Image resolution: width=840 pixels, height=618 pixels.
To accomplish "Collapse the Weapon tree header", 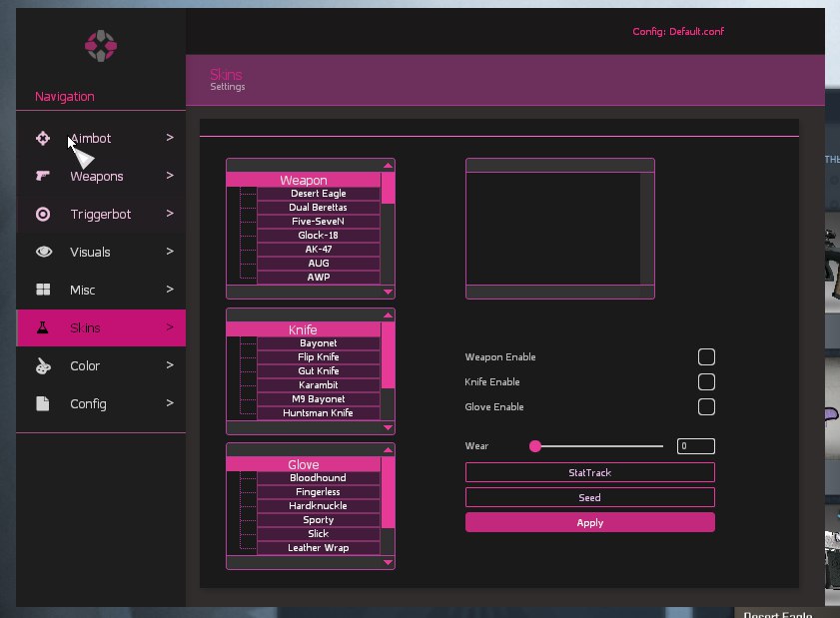I will 304,180.
